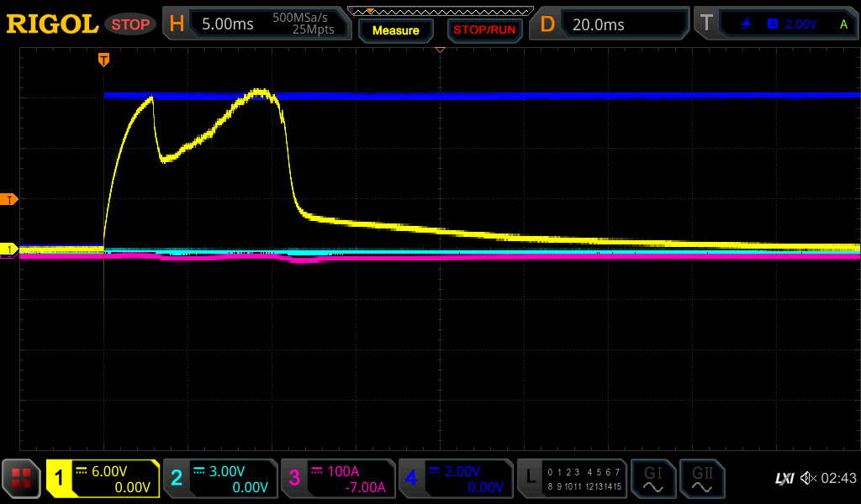Screen dimensions: 861x504
Task: Open the GI waveform generator
Action: 652,479
